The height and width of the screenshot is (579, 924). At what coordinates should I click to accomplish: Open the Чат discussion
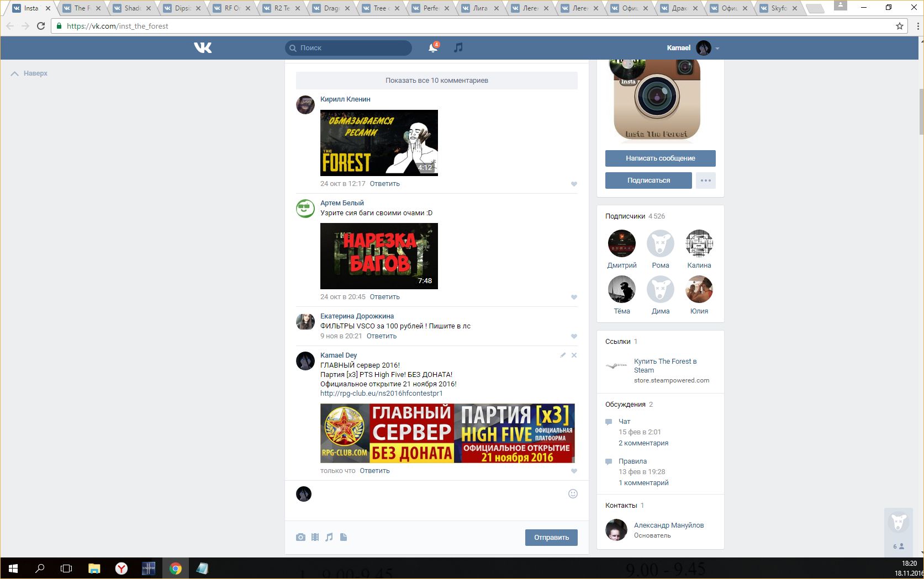624,422
